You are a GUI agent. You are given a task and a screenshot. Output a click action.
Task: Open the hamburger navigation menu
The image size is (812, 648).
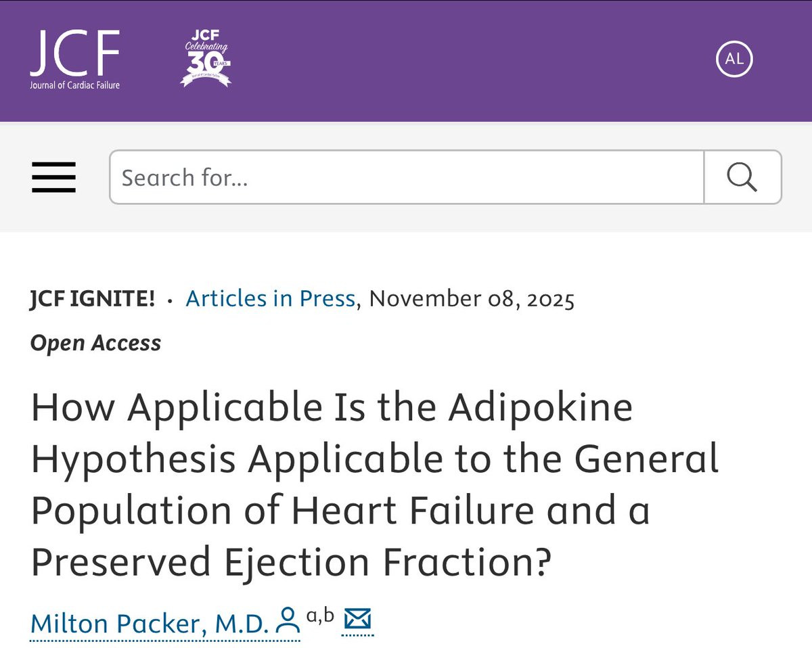pos(53,177)
